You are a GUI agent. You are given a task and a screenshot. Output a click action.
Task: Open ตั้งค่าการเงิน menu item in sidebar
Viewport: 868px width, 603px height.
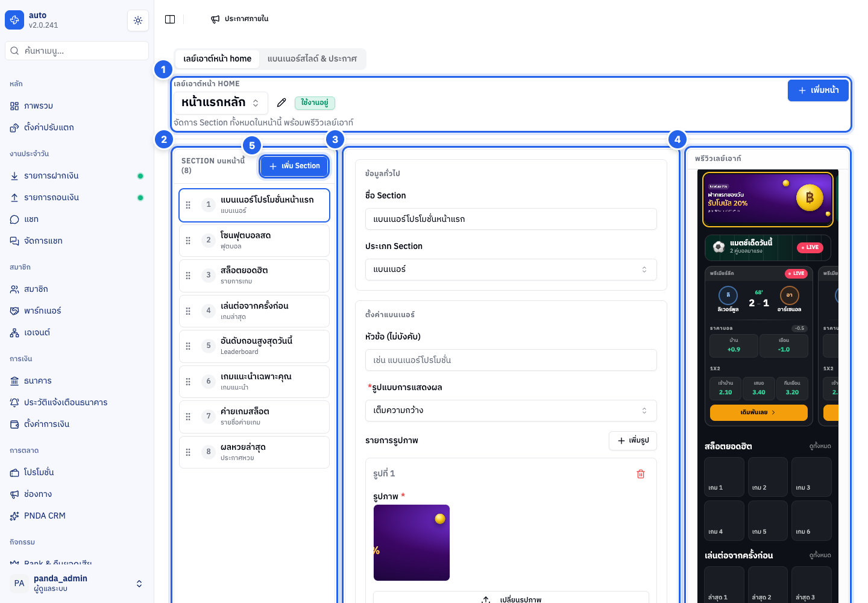[x=77, y=425]
